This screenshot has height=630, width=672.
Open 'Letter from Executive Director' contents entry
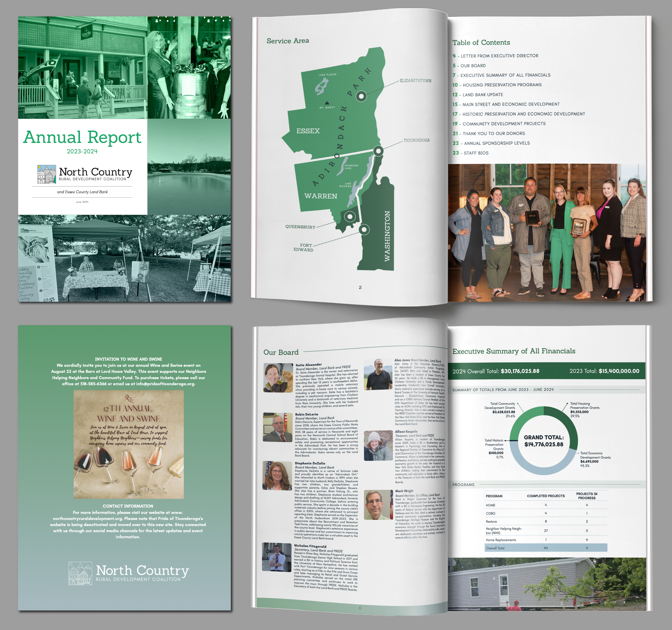click(x=495, y=56)
